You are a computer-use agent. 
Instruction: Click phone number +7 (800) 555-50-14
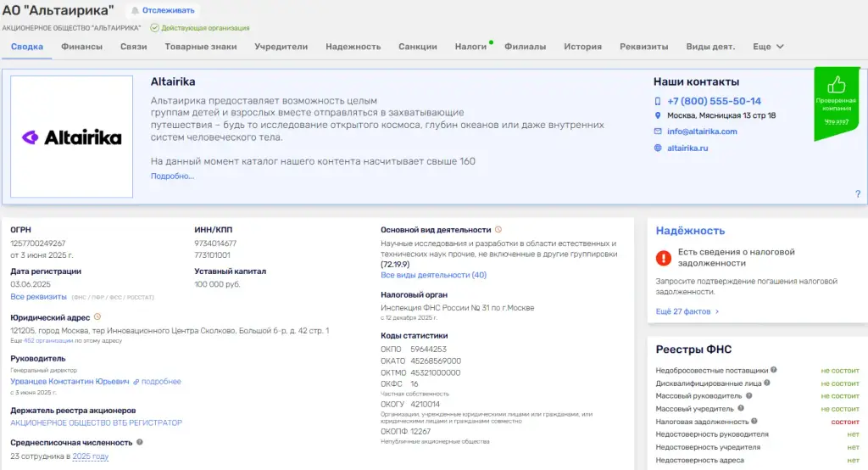point(714,102)
